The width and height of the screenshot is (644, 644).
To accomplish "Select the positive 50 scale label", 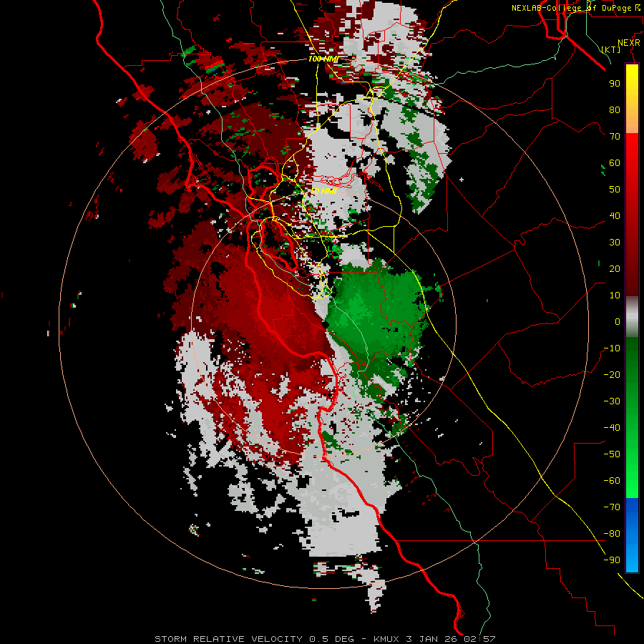I will pyautogui.click(x=615, y=190).
